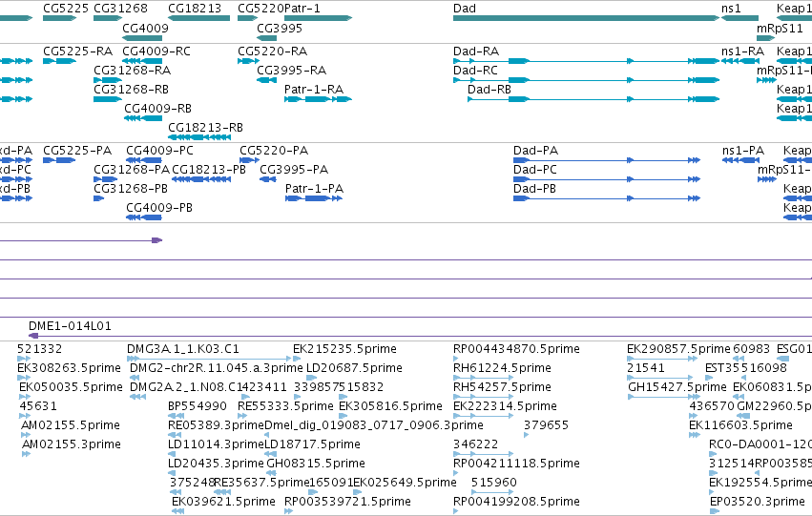The height and width of the screenshot is (516, 812).
Task: Click the EP03520.3prime EST label
Action: point(757,502)
